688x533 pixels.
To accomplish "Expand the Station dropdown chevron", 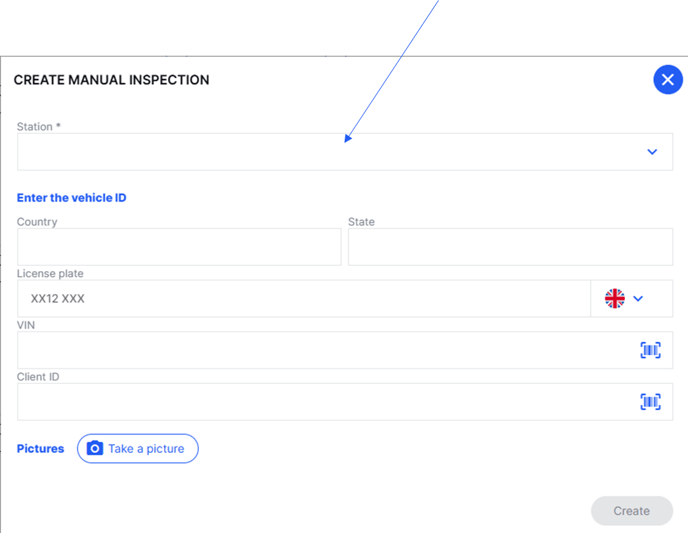I will [x=652, y=152].
